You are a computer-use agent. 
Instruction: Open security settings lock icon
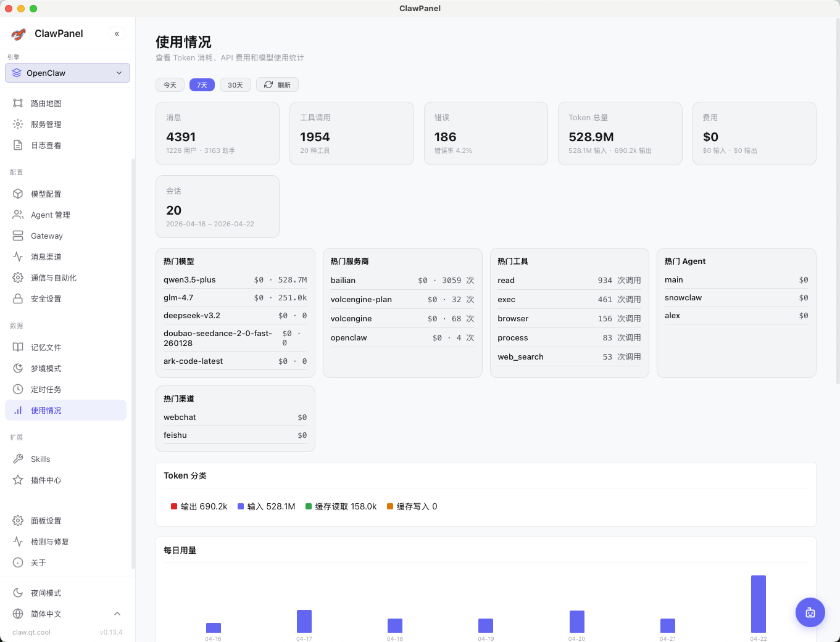tap(18, 298)
